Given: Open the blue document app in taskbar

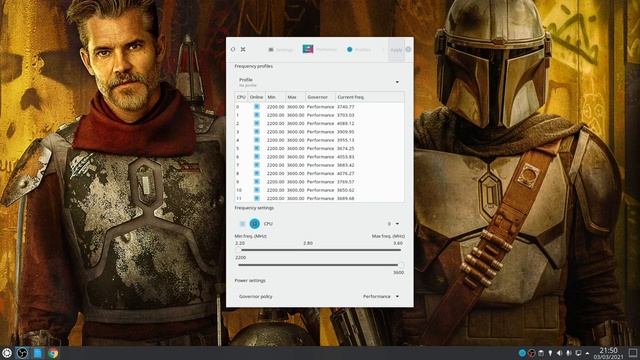Looking at the screenshot, I should point(38,353).
